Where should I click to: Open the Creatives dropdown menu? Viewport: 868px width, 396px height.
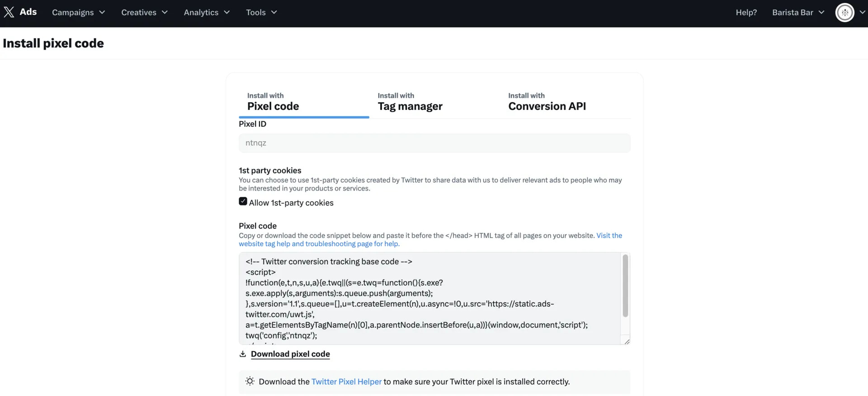pos(144,13)
